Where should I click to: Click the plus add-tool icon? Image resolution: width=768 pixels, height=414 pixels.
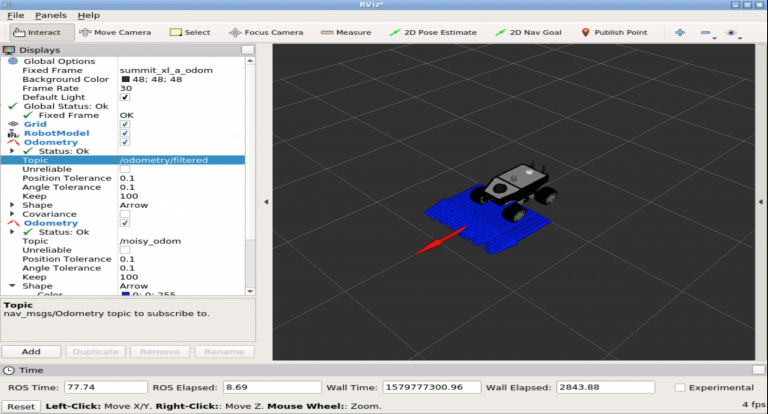pos(680,32)
